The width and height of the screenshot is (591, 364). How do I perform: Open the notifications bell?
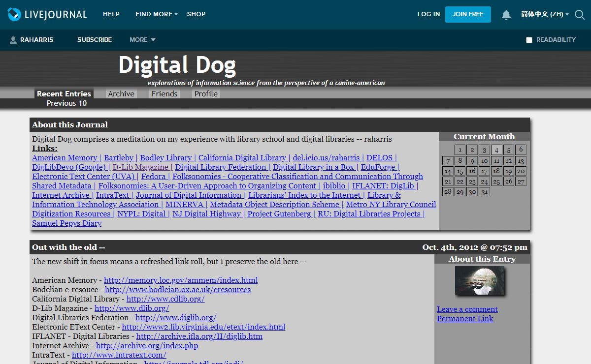coord(506,15)
